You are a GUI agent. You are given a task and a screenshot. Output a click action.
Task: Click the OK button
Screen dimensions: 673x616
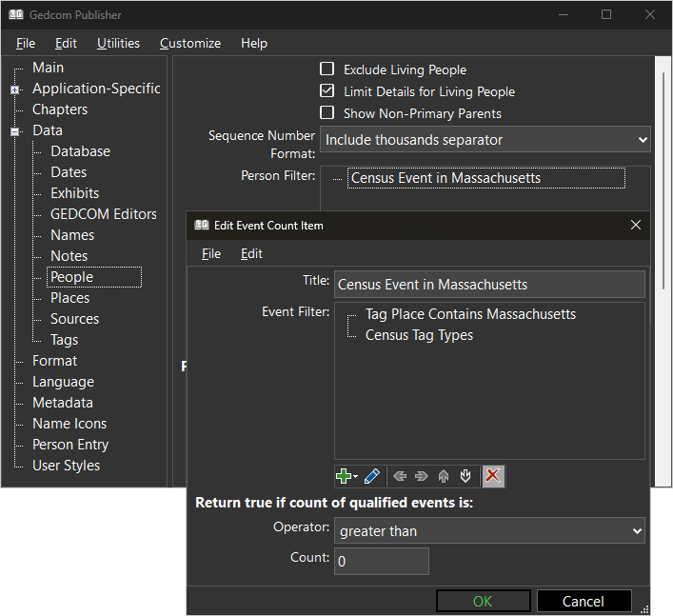[x=484, y=601]
